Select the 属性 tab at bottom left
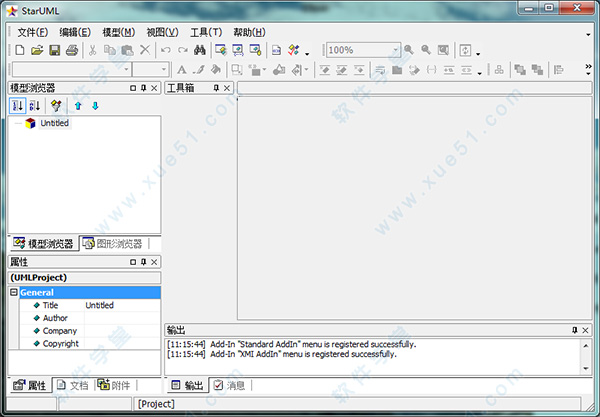Screen dimensions: 600x417 click(x=30, y=385)
